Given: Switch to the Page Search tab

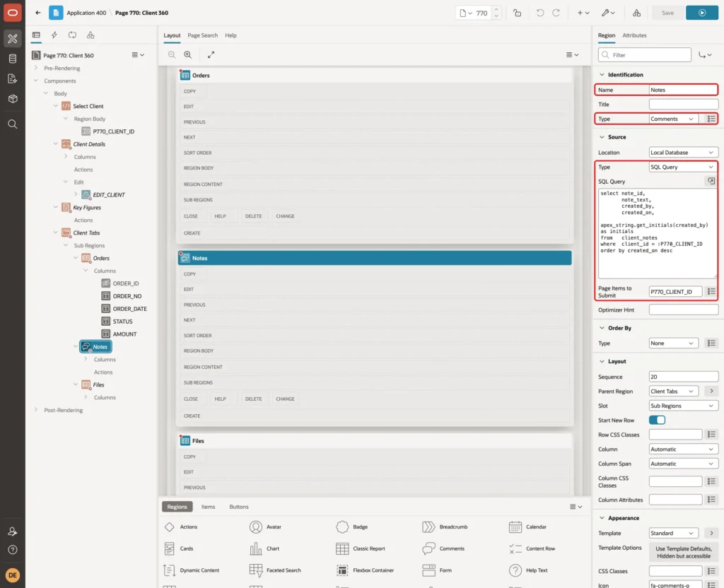Looking at the screenshot, I should [x=202, y=35].
